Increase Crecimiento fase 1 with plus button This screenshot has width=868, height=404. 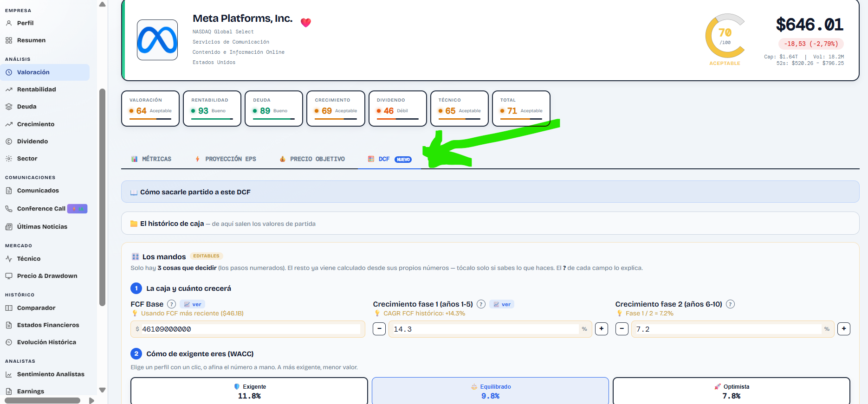point(602,329)
